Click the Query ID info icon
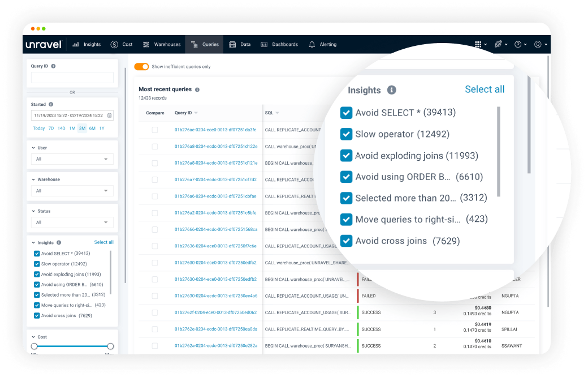588x377 pixels. coord(53,66)
